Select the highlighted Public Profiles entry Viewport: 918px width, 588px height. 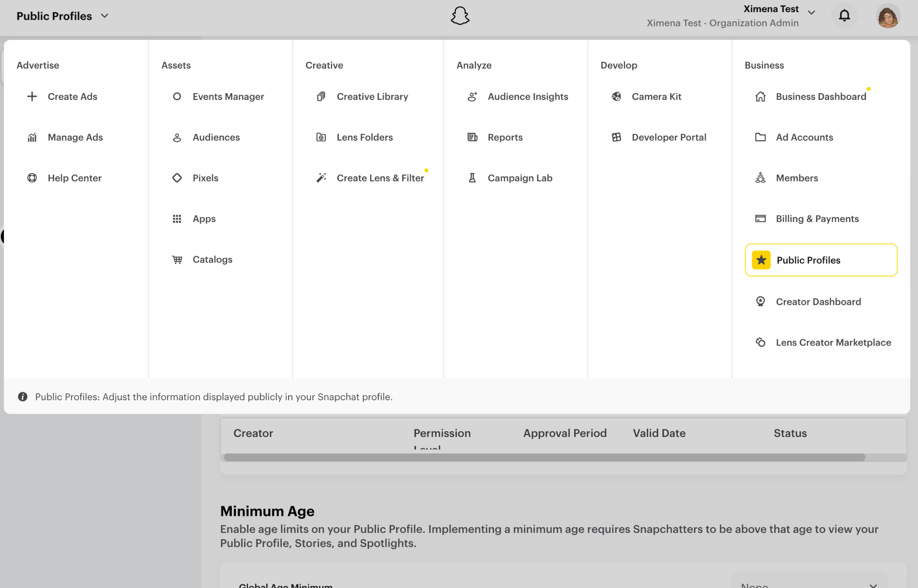[x=821, y=260]
